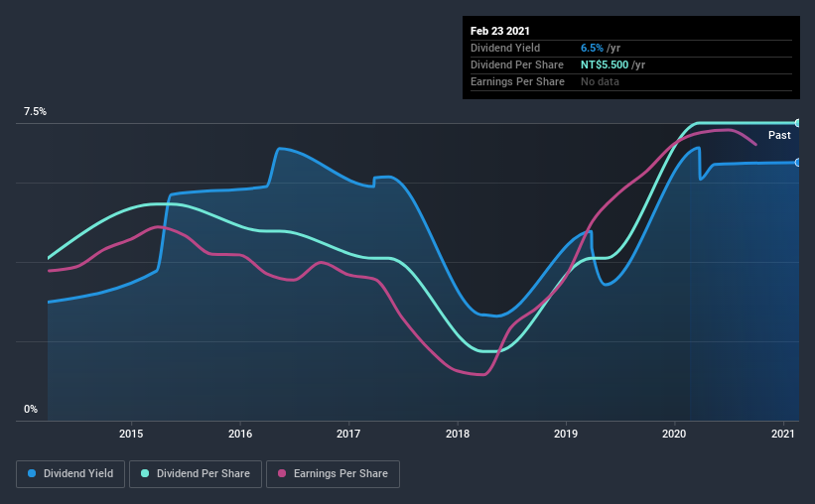
Task: Click the 2019 x-axis label
Action: click(x=566, y=434)
